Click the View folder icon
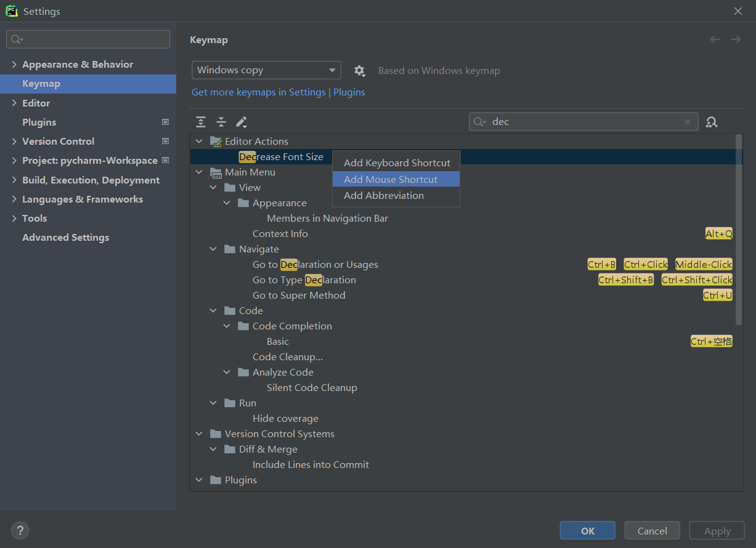The image size is (756, 548). (230, 188)
